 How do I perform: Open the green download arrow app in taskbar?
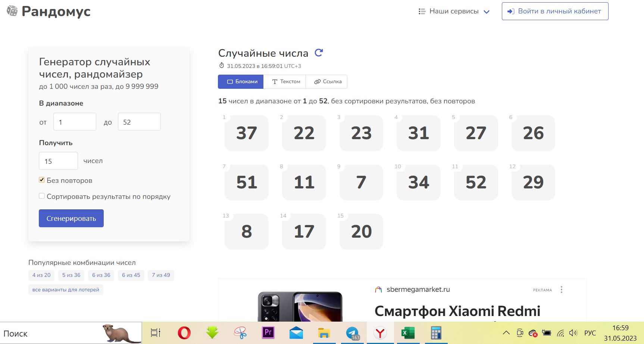(212, 333)
